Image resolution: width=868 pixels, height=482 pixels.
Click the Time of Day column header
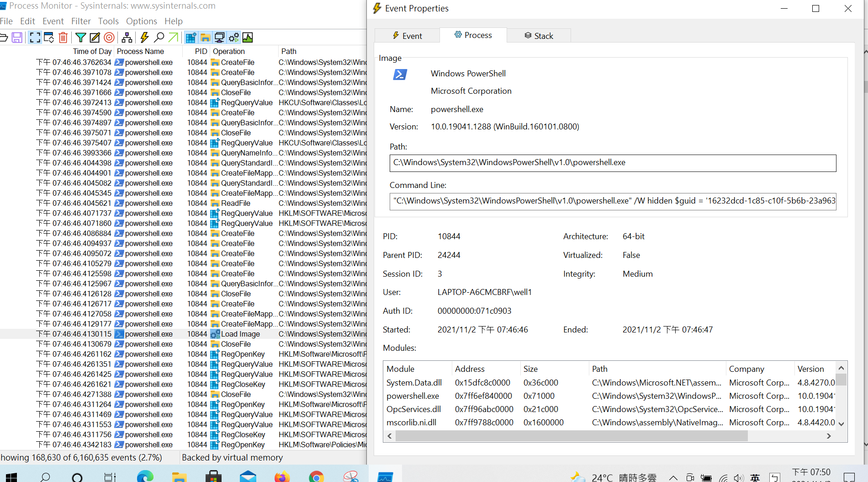click(92, 51)
